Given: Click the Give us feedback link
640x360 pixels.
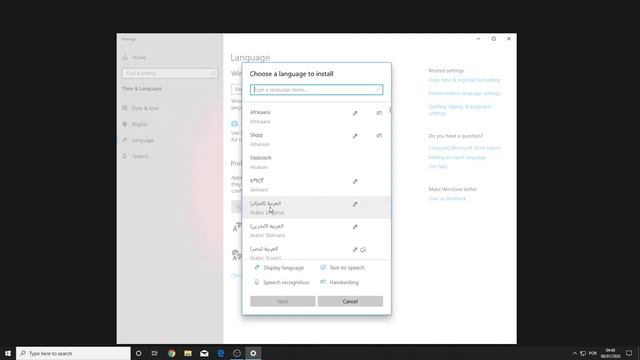Looking at the screenshot, I should 447,198.
